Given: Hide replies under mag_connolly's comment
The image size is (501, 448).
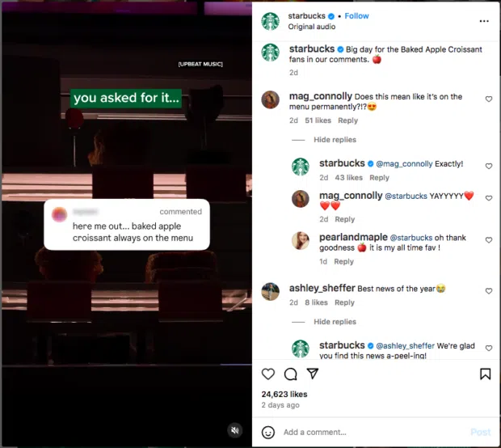Looking at the screenshot, I should click(335, 140).
